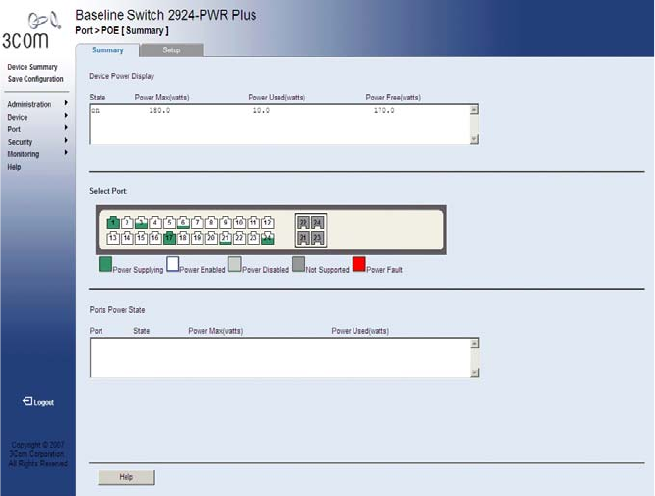
Task: Select white copper port 21
Action: (226, 238)
